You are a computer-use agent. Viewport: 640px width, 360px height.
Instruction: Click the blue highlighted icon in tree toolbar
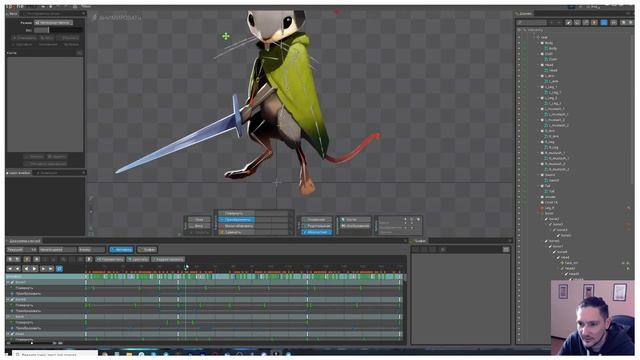pos(604,22)
